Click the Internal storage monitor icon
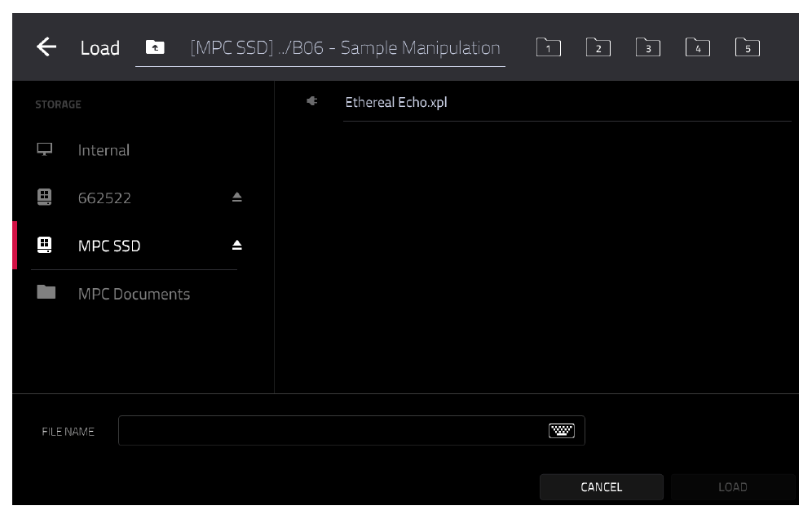812x519 pixels. pos(45,149)
